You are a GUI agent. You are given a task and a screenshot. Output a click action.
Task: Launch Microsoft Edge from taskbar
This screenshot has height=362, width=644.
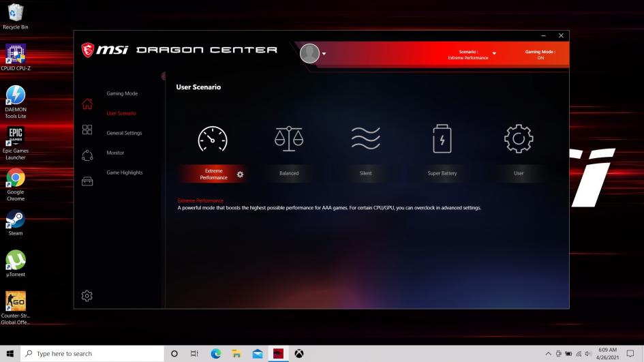[215, 354]
